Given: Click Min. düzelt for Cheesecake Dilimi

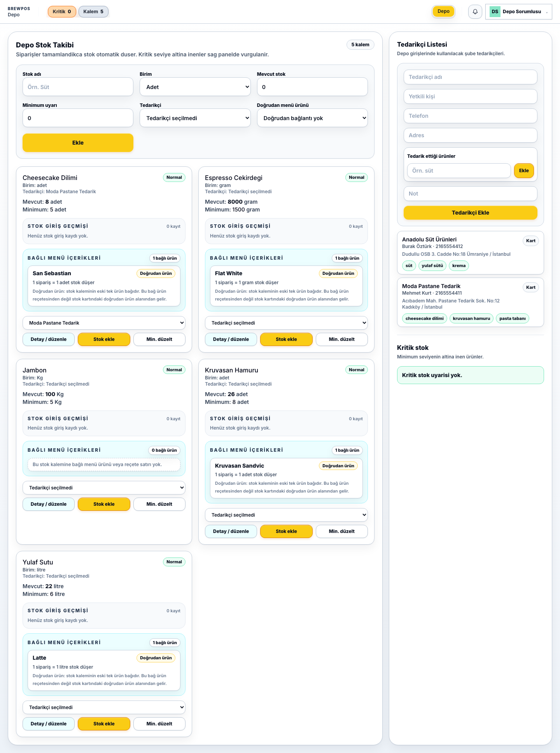Looking at the screenshot, I should [x=159, y=339].
